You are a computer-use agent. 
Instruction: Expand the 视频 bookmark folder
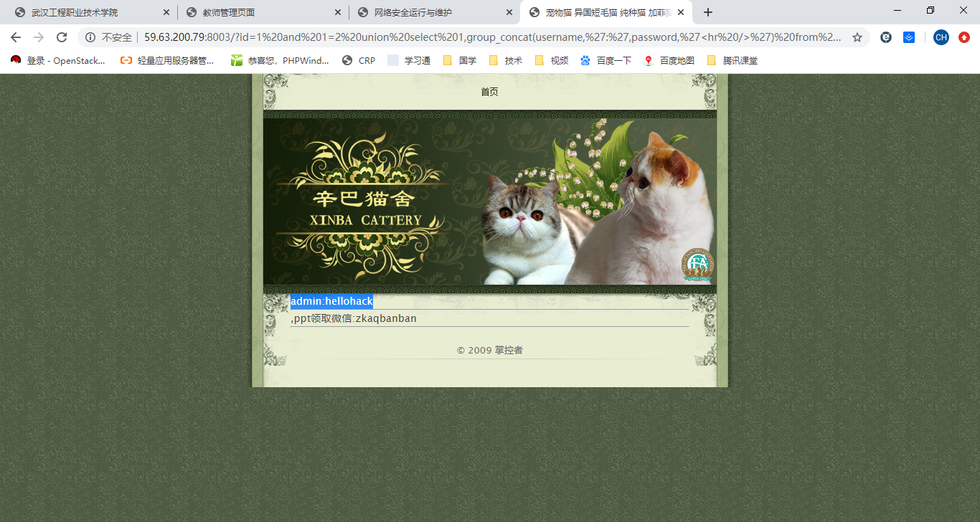pyautogui.click(x=551, y=61)
